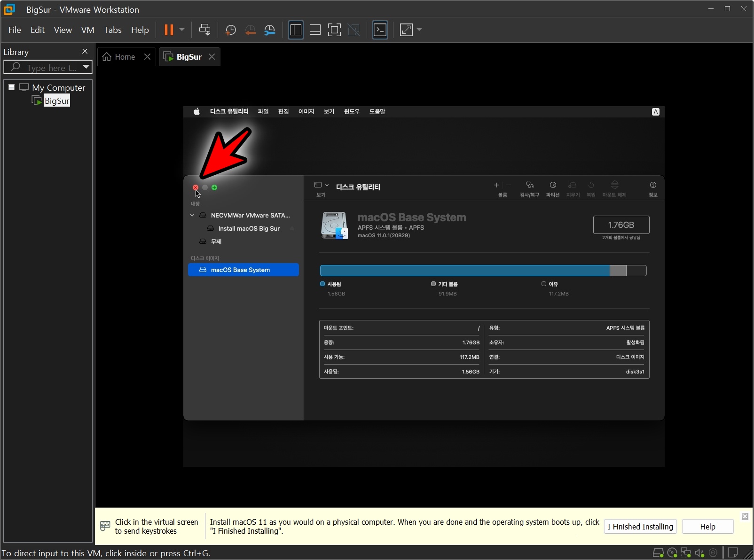
Task: Open the 정보 info icon
Action: pyautogui.click(x=653, y=185)
